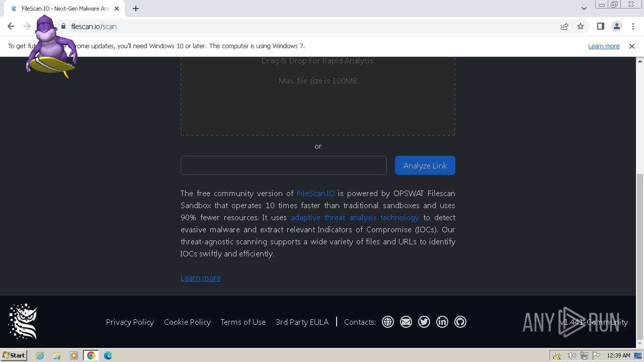Open the Privacy Policy link
This screenshot has height=362, width=644.
pos(130,322)
